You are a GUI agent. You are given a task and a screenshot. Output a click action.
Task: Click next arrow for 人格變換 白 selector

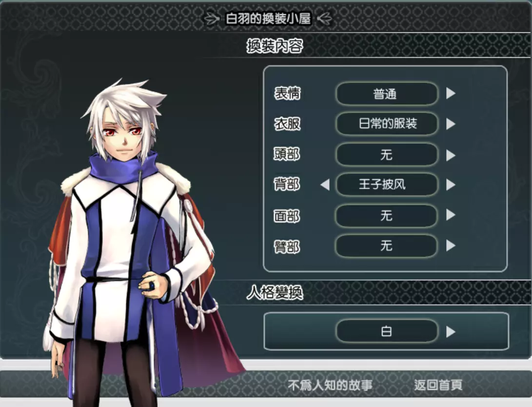pos(451,332)
